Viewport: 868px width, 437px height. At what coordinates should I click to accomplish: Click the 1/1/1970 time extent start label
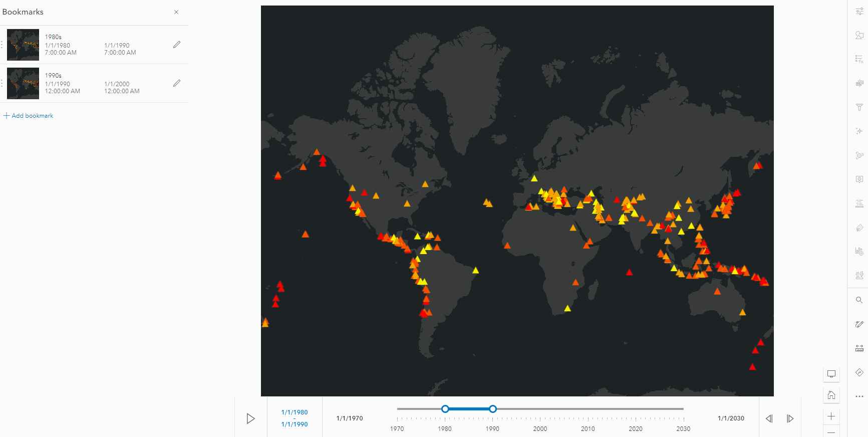[x=350, y=418]
